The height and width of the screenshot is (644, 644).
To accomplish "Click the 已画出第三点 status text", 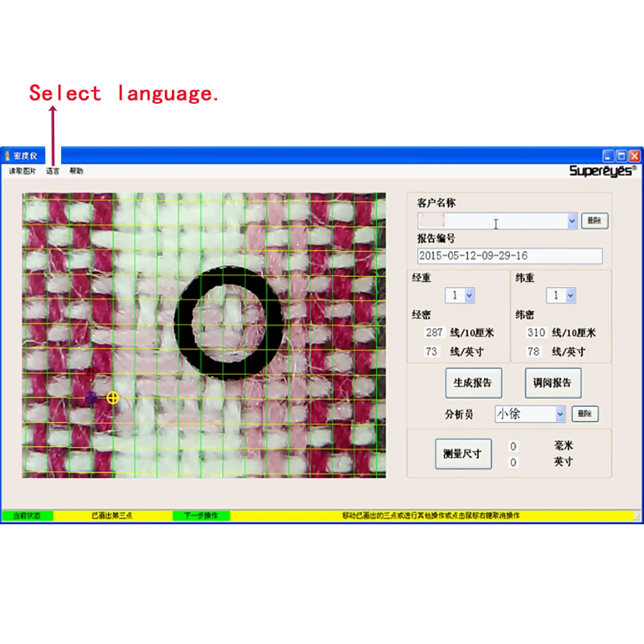I will (x=112, y=515).
